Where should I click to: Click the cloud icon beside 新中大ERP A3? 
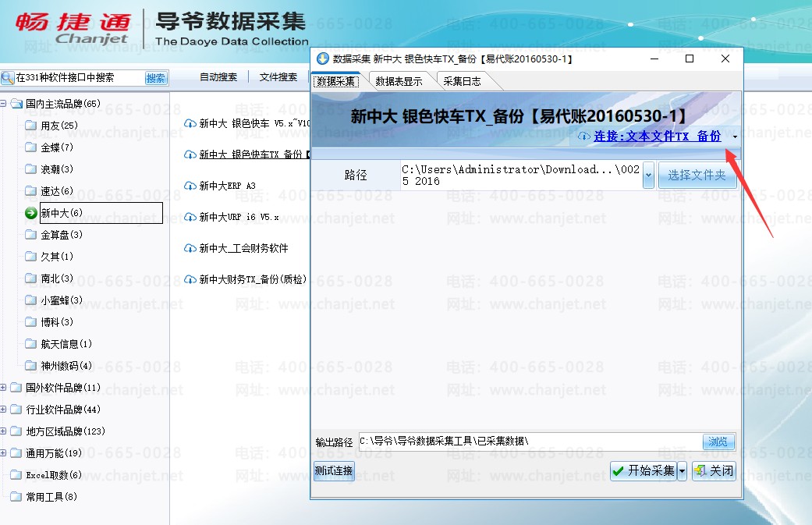click(190, 186)
